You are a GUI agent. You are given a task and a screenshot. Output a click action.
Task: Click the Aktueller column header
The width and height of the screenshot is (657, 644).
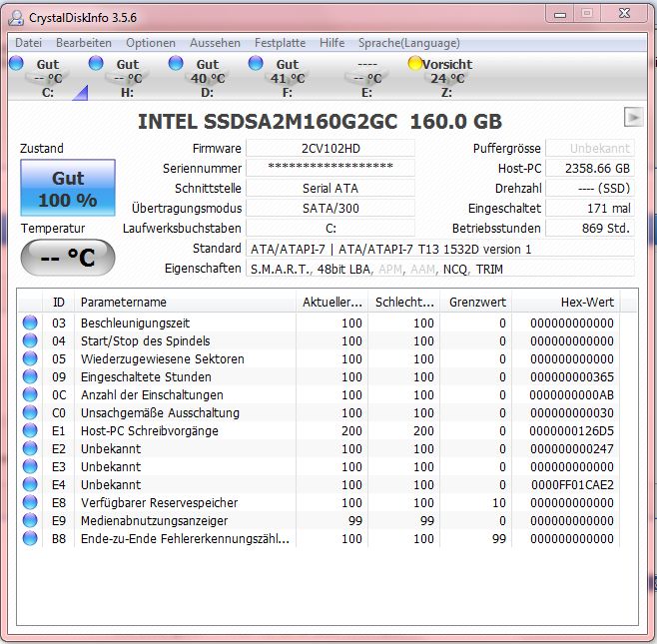click(331, 303)
